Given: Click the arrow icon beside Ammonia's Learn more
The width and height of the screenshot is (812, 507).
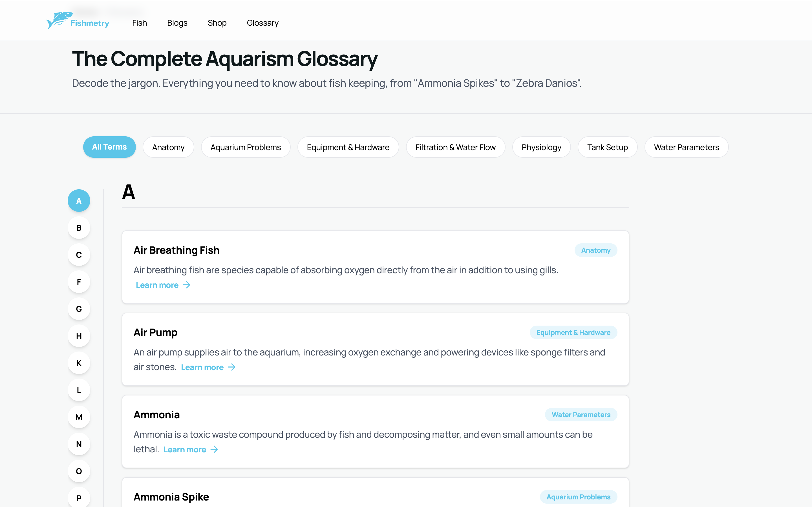Looking at the screenshot, I should [x=214, y=449].
